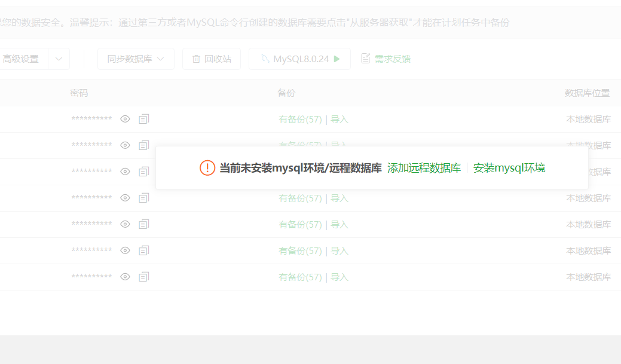Display the password in the sixth row

pyautogui.click(x=125, y=250)
